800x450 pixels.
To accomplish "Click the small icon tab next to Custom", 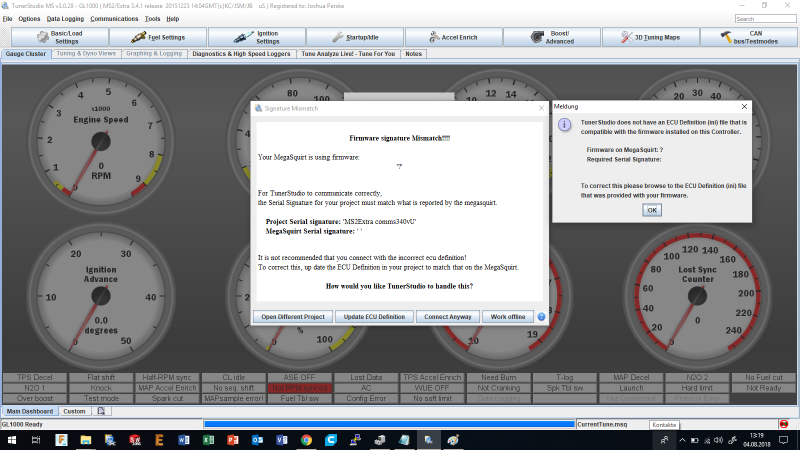I will click(x=102, y=411).
